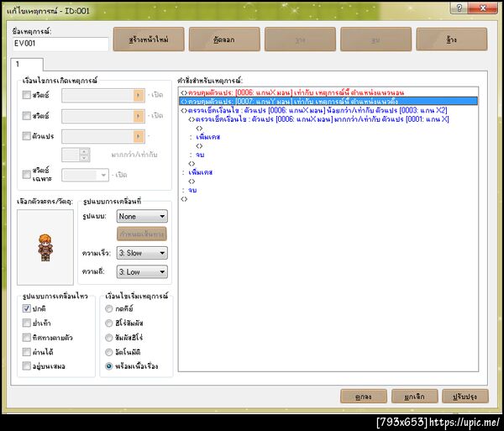Click the variable value spinner arrows

pos(84,155)
